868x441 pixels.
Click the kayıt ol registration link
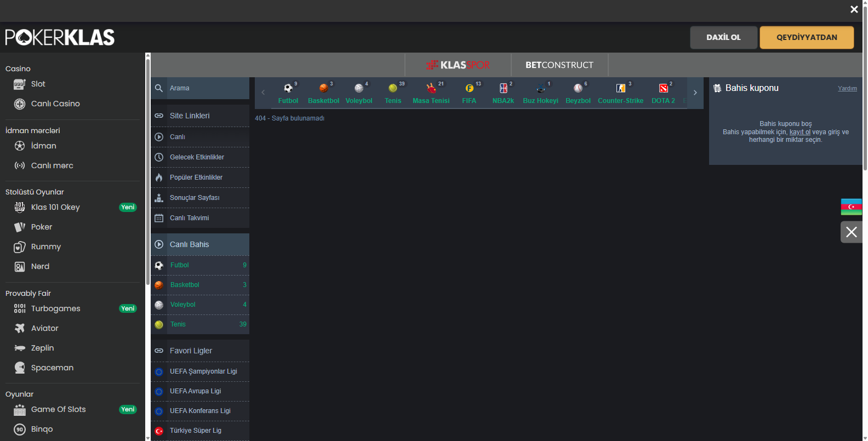800,132
